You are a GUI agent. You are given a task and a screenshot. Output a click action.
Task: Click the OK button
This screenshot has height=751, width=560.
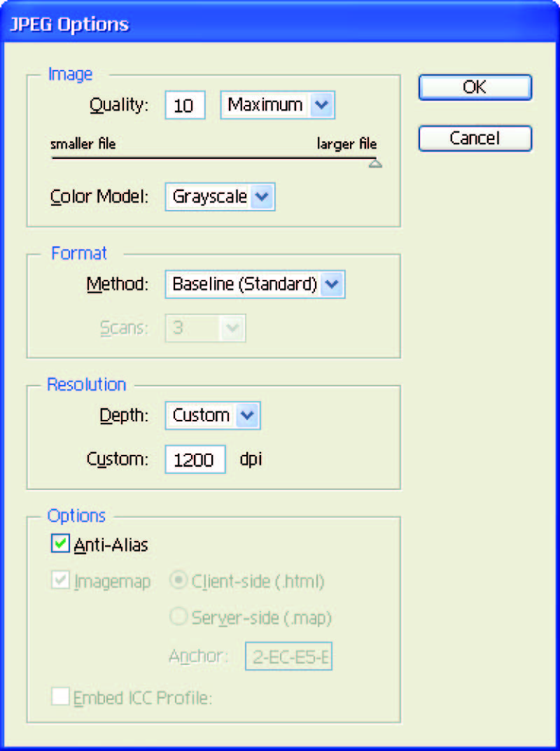pos(475,87)
